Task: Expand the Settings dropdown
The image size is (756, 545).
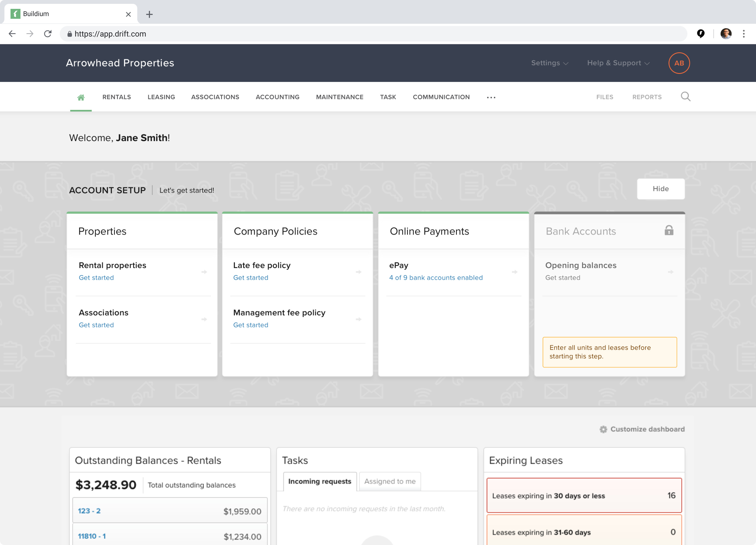Action: (549, 63)
